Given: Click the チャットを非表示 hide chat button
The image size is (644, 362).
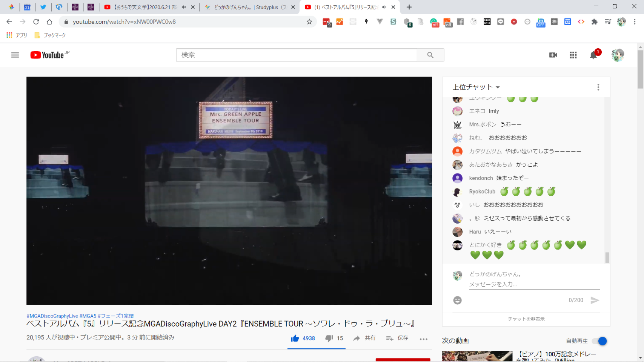Looking at the screenshot, I should tap(526, 319).
